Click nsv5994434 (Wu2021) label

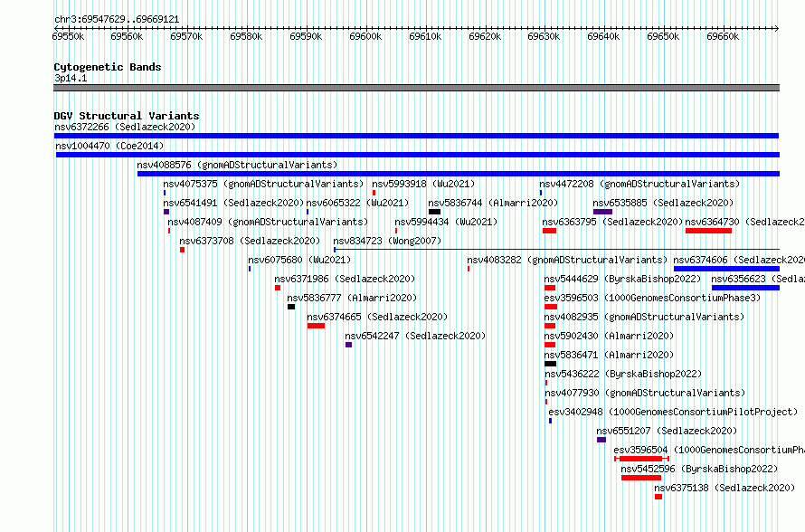(x=446, y=222)
